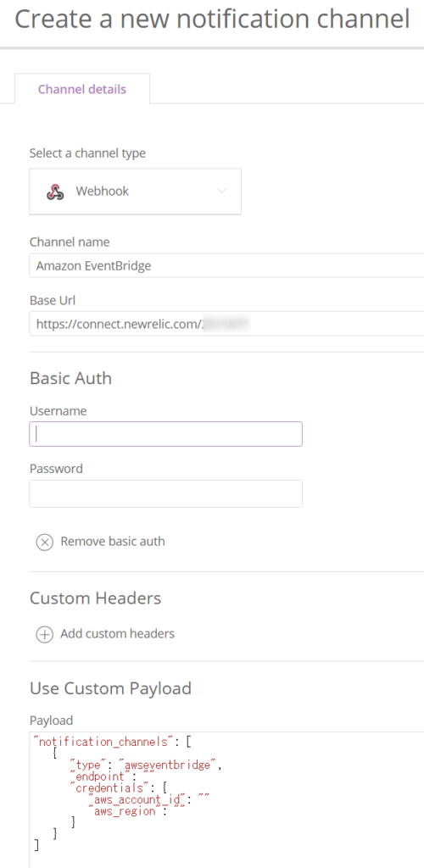
Task: Click the "Base Url" label
Action: 52,300
